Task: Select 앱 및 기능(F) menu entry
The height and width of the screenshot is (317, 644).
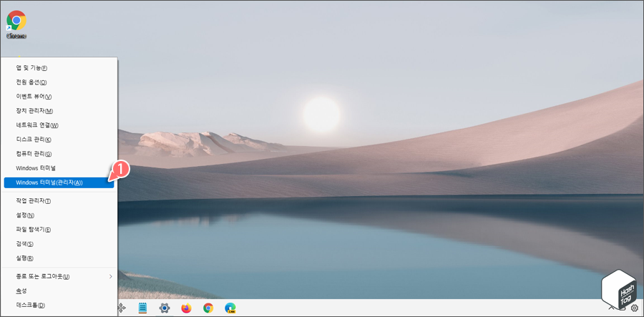Action: coord(59,68)
